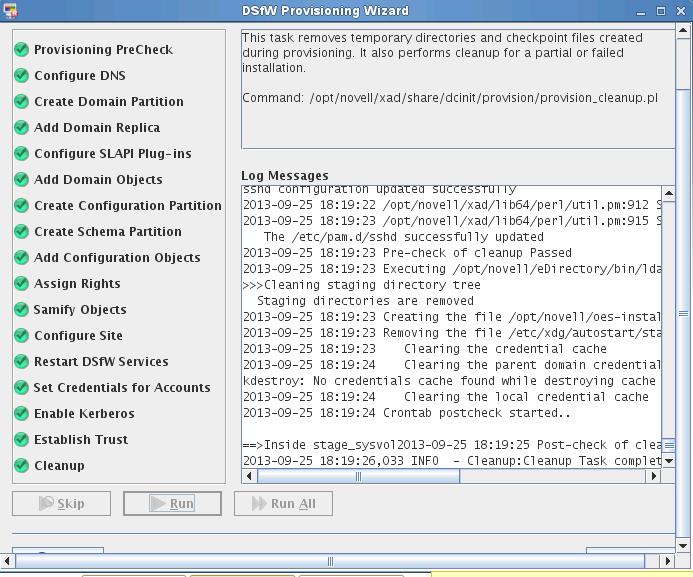Click the Log Messages heading
Image resolution: width=693 pixels, height=577 pixels.
point(285,175)
